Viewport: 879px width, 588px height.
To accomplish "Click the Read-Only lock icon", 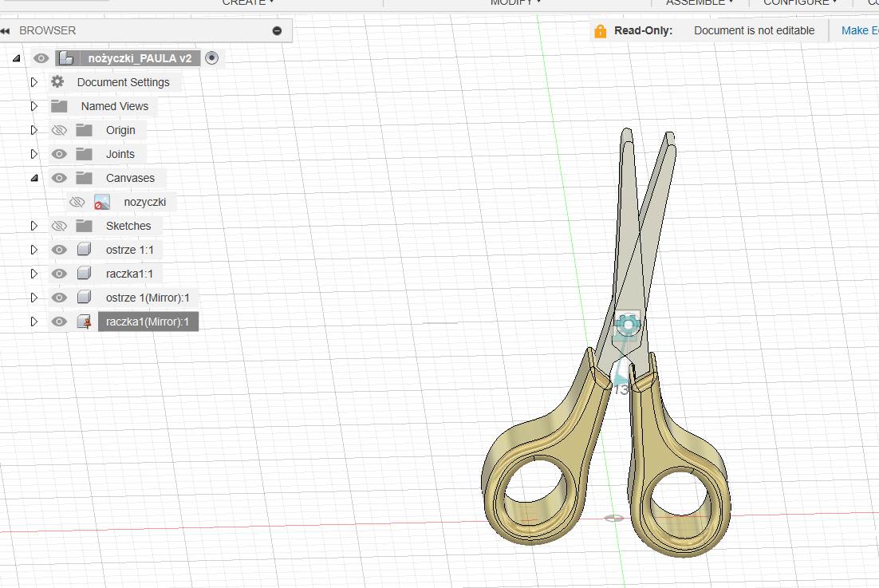I will (600, 31).
